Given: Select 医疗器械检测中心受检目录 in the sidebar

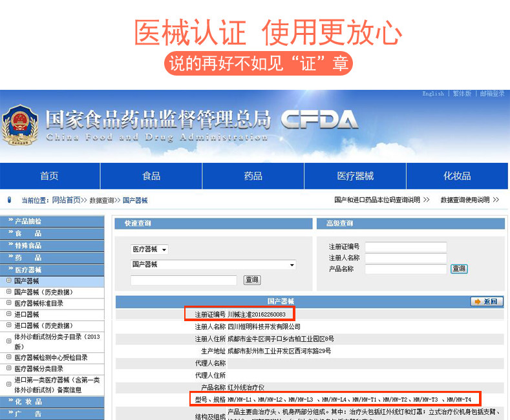Looking at the screenshot, I should pos(51,357).
